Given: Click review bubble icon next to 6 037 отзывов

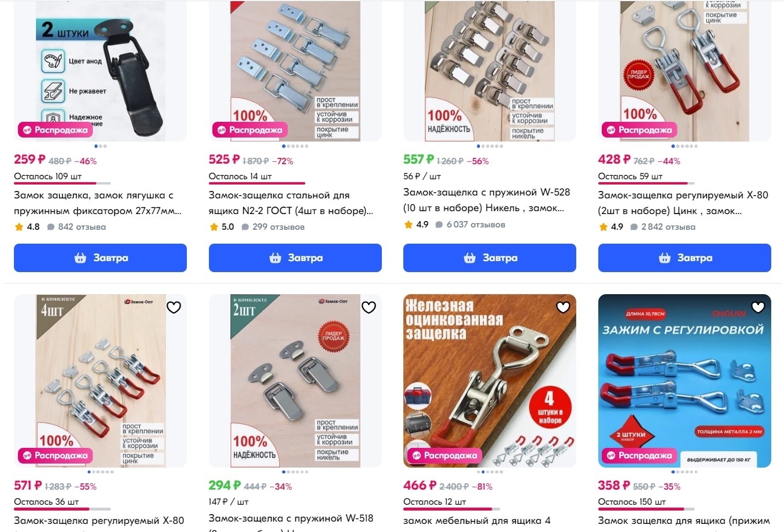Looking at the screenshot, I should (439, 225).
